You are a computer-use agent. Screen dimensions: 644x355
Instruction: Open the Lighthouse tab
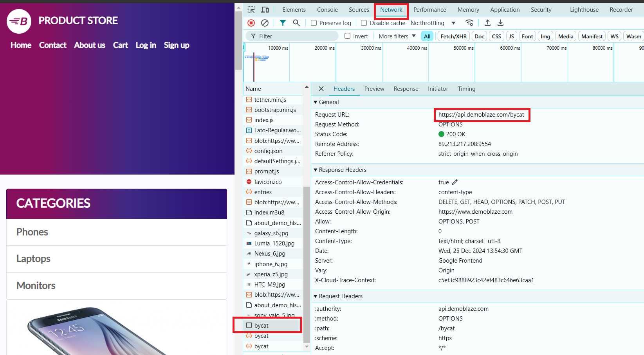click(x=584, y=10)
